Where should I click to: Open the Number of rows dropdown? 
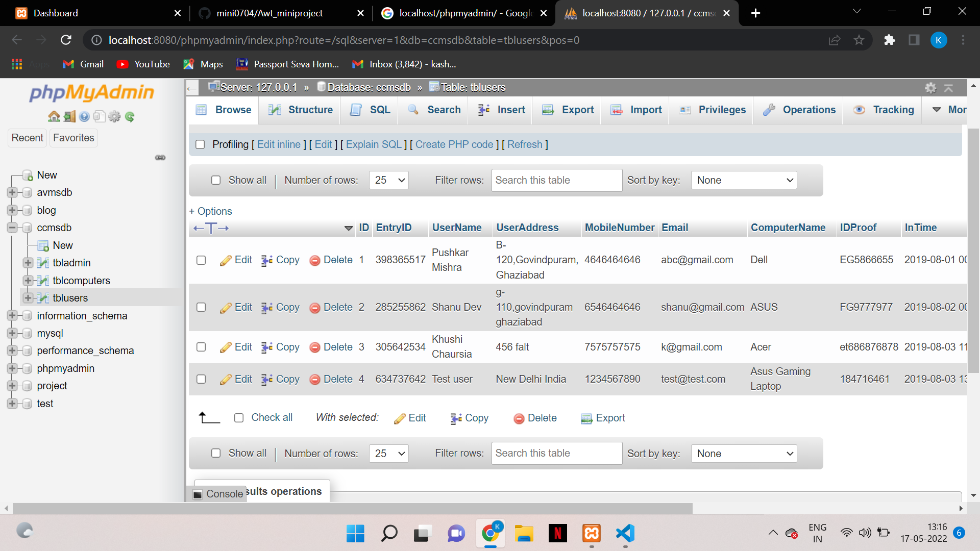(388, 180)
